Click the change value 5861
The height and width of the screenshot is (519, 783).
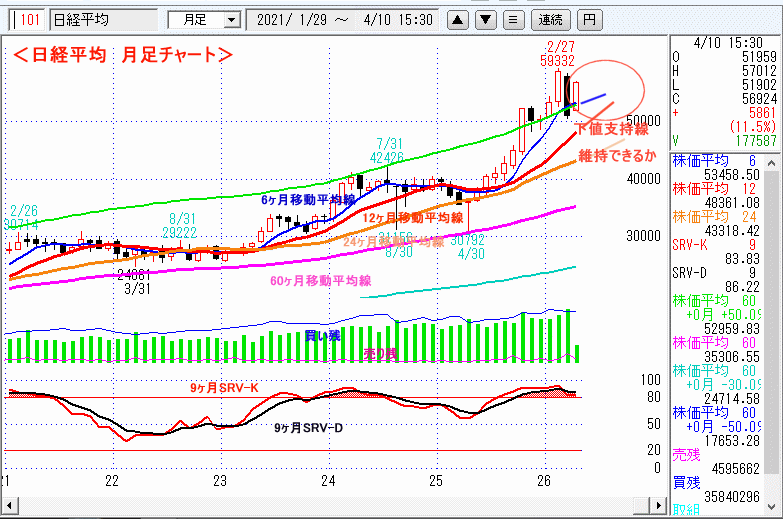(x=763, y=113)
